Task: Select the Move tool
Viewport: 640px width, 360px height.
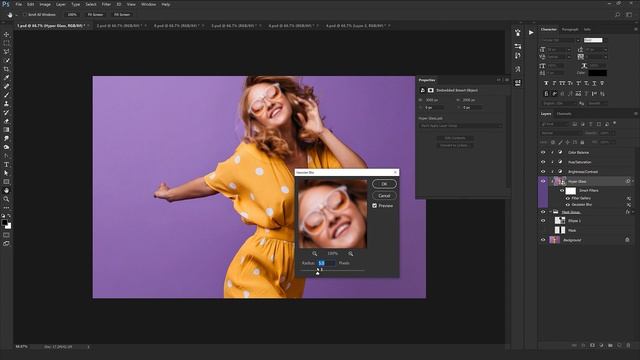Action: coord(7,35)
